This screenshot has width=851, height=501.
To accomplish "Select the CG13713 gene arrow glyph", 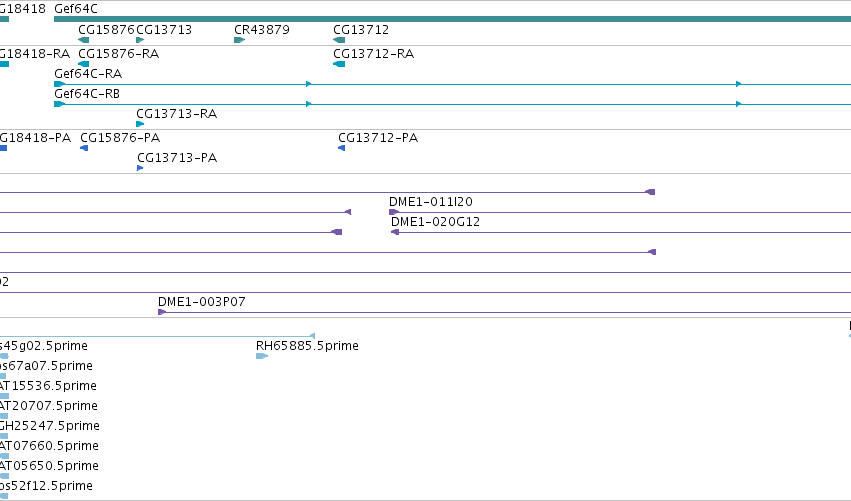I will point(140,40).
